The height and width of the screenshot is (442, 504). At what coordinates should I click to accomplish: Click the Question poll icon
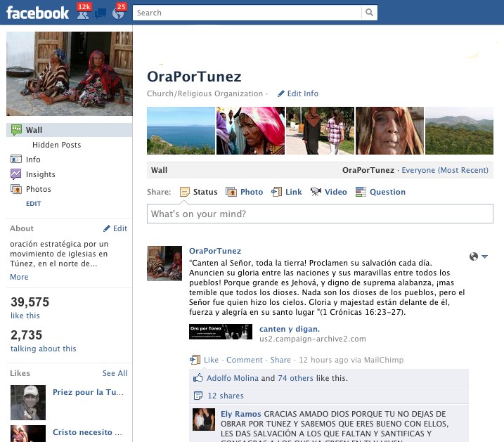(361, 192)
